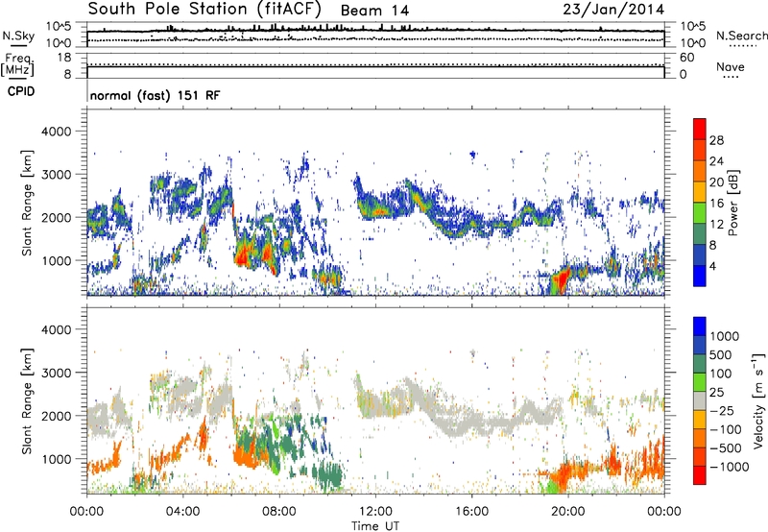This screenshot has height=532, width=768.
Task: Pick the power swatch between 20 and 24 dB
Action: click(700, 171)
